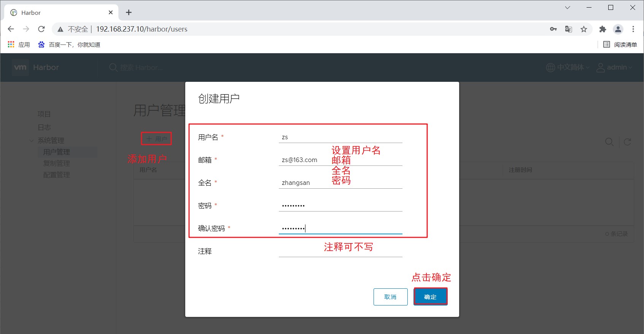Viewport: 644px width, 334px height.
Task: Select the Harbor browser tab
Action: click(x=62, y=13)
